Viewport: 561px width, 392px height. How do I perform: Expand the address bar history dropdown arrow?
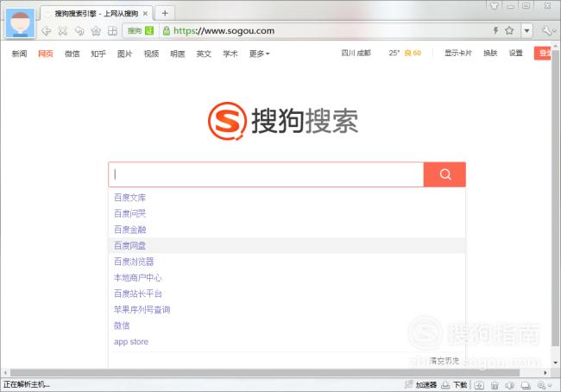coord(526,31)
